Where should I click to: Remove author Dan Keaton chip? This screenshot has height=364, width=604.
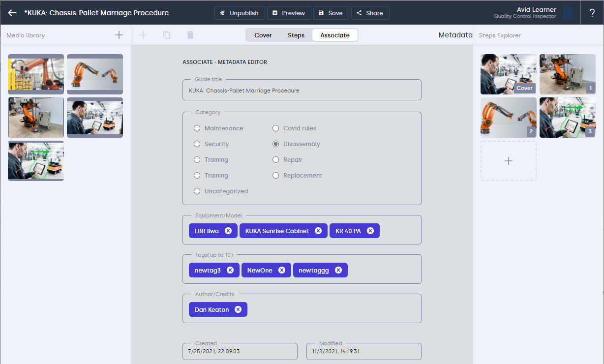[x=238, y=309]
